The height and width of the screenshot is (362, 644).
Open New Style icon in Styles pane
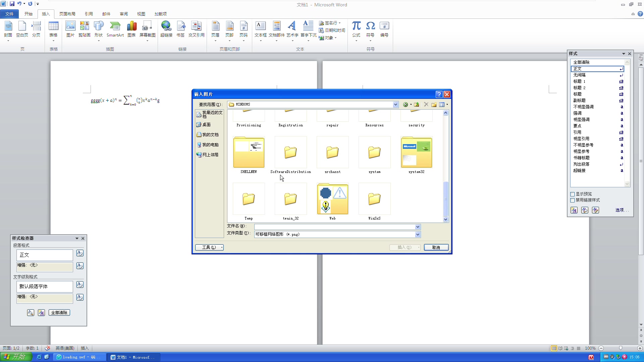574,210
